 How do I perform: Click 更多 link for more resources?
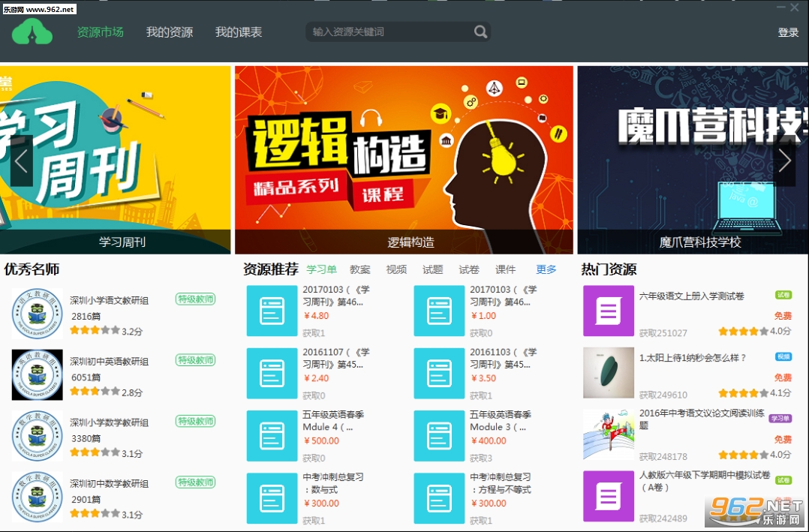point(546,269)
